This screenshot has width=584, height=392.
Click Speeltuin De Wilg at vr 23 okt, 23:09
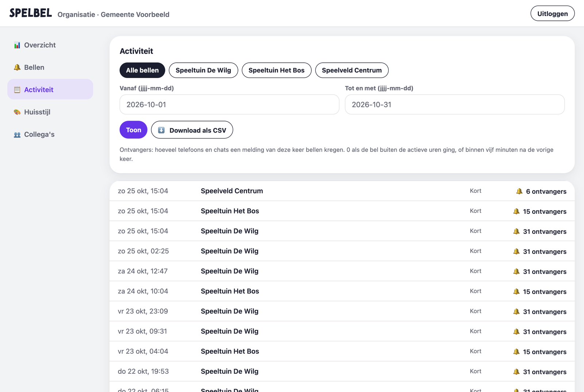click(x=230, y=311)
